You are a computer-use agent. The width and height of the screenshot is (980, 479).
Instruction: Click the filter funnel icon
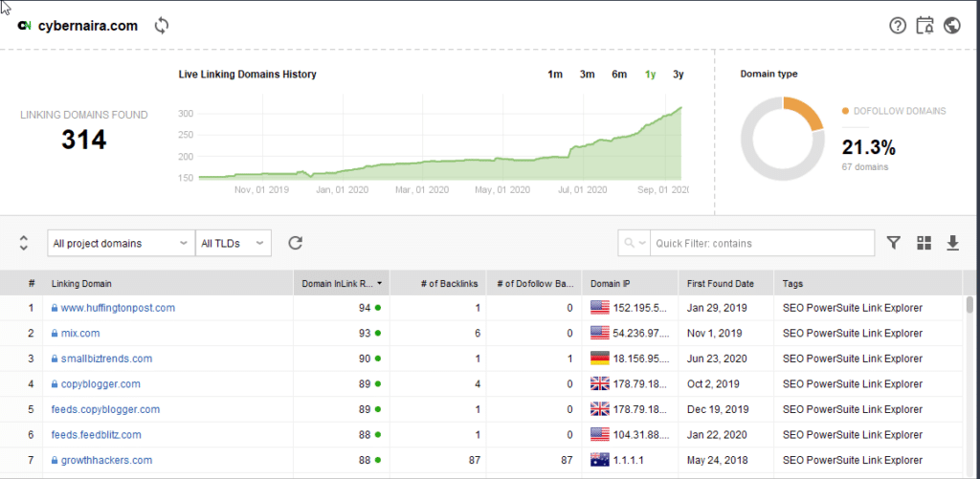(893, 243)
